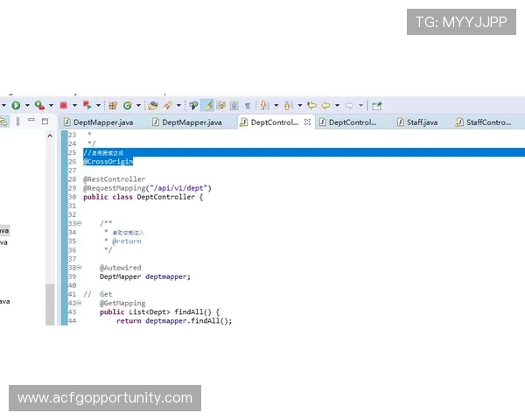This screenshot has width=525, height=420.
Task: Click the New Java Class green C icon
Action: click(x=127, y=105)
